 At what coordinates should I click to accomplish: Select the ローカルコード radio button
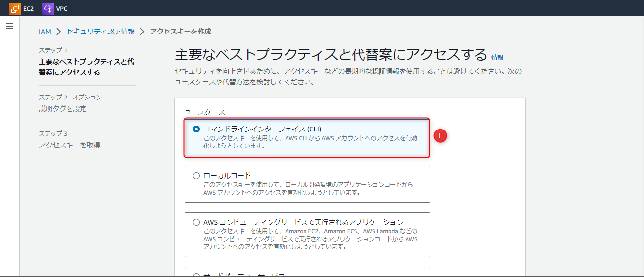pos(196,176)
